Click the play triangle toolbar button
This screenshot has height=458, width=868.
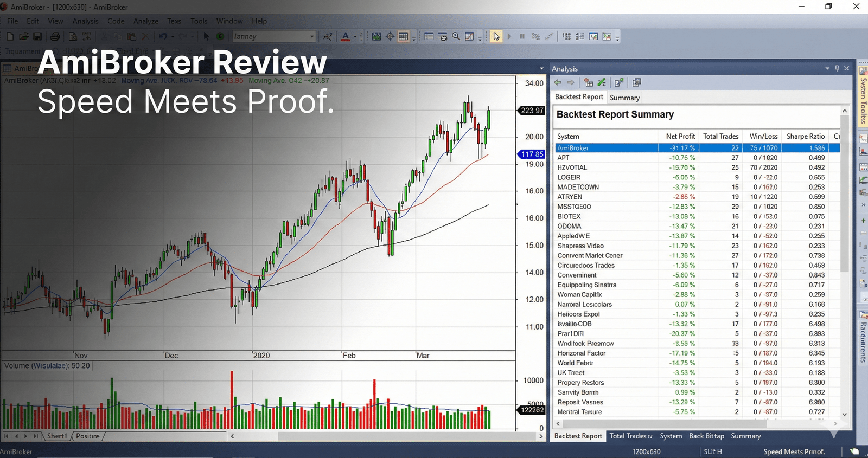pyautogui.click(x=509, y=36)
